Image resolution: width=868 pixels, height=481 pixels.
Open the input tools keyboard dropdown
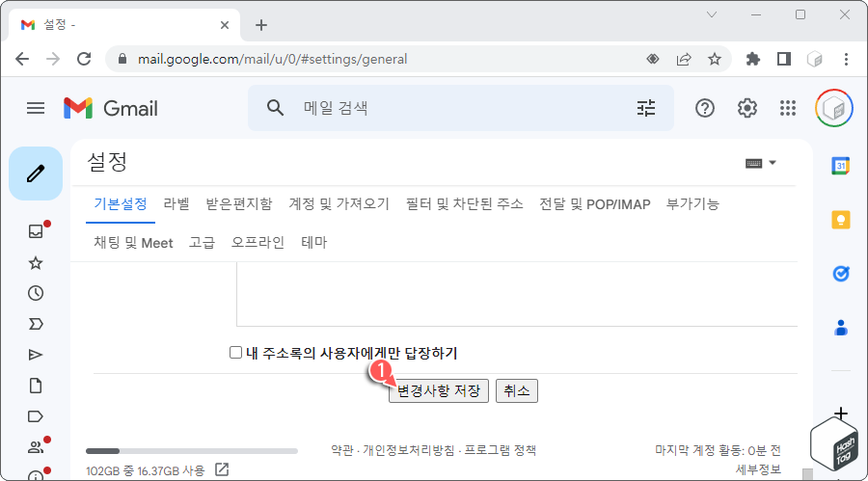coord(761,163)
